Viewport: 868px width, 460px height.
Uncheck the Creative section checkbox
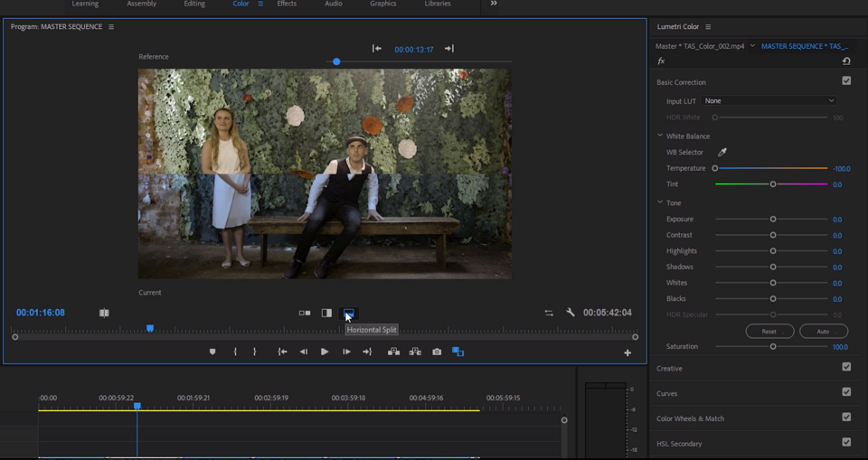pos(846,368)
